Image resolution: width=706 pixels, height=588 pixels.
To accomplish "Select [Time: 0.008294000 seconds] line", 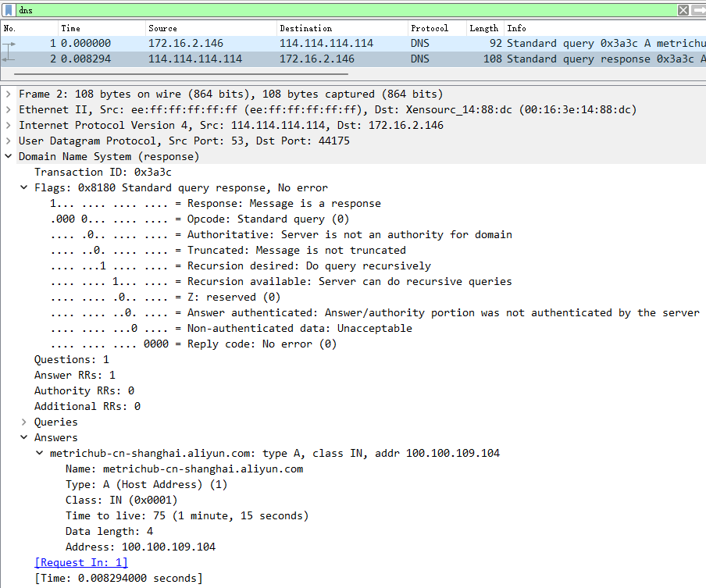I will 119,578.
